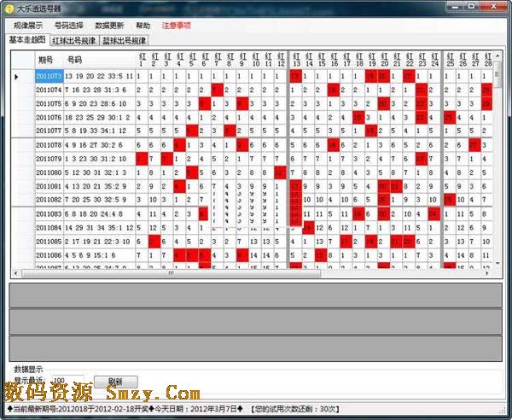
Task: Click the current-row arrow marker
Action: click(16, 77)
